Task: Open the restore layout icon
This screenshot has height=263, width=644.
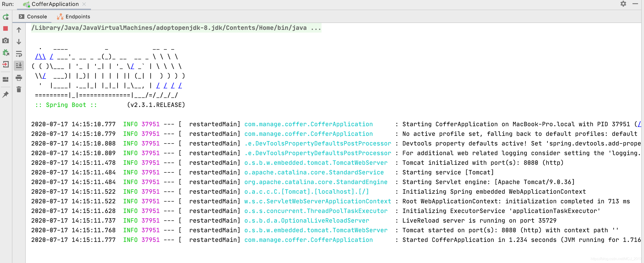Action: pyautogui.click(x=6, y=79)
